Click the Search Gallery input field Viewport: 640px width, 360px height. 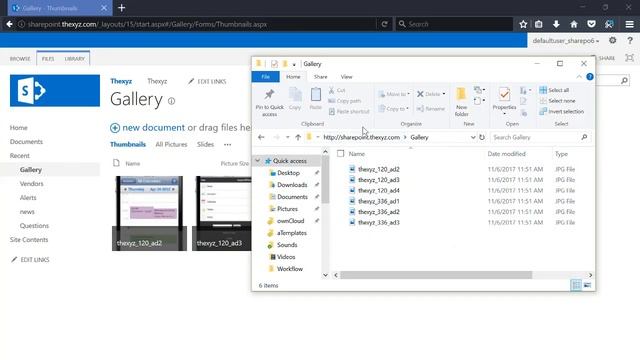click(x=535, y=137)
